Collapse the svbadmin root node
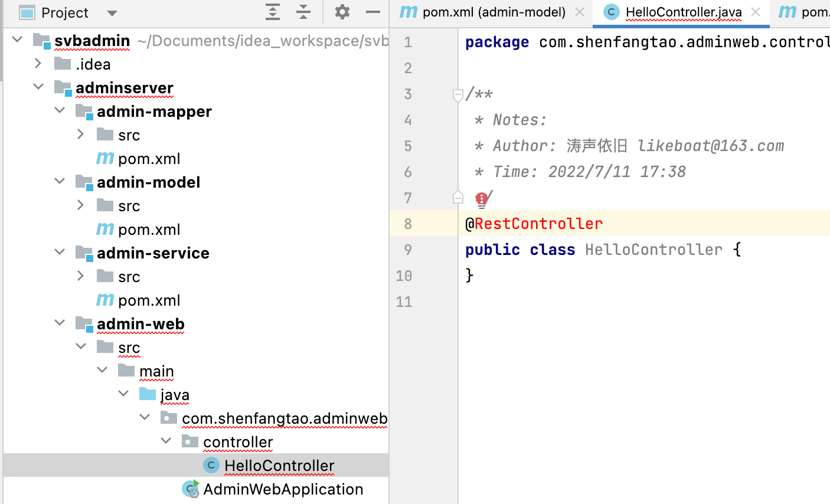Screen dimensions: 830x504 coord(18,40)
